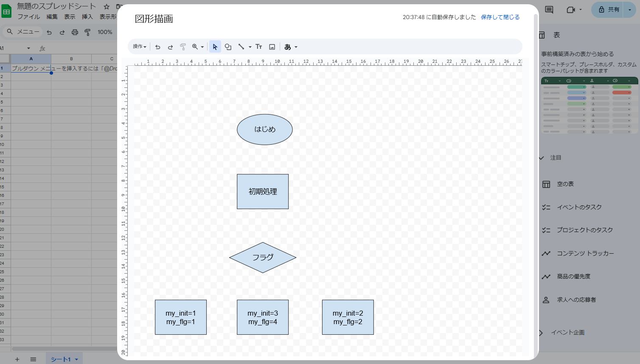Open the 100% zoom dropdown
640x364 pixels.
click(x=105, y=32)
